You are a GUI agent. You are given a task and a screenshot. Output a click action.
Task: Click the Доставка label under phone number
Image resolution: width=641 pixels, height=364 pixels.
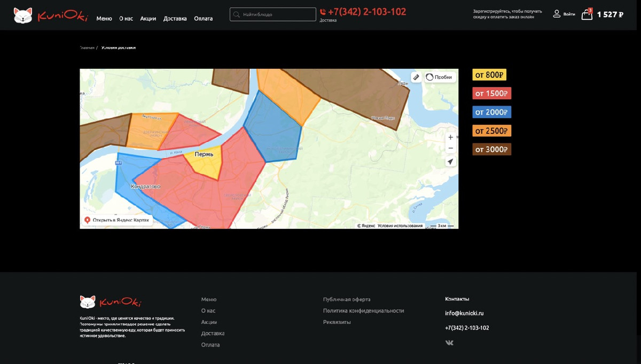point(329,21)
